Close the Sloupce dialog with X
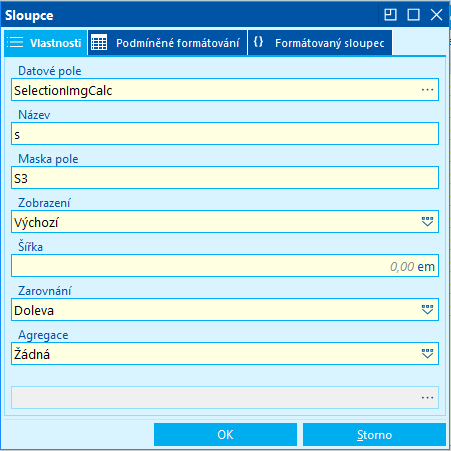The image size is (451, 451). 436,15
